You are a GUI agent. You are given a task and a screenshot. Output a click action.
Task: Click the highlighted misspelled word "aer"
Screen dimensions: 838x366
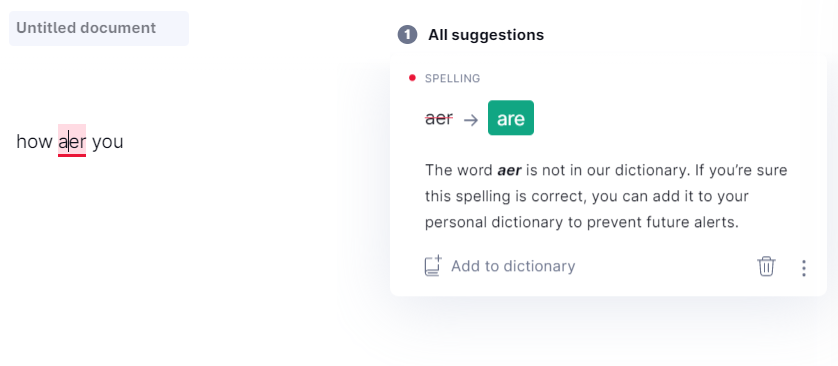click(72, 142)
